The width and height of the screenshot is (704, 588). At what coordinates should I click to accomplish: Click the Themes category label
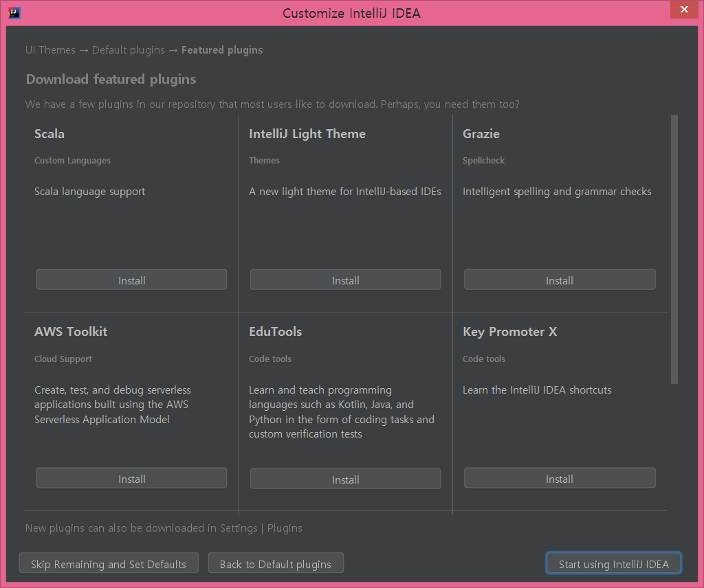point(264,160)
